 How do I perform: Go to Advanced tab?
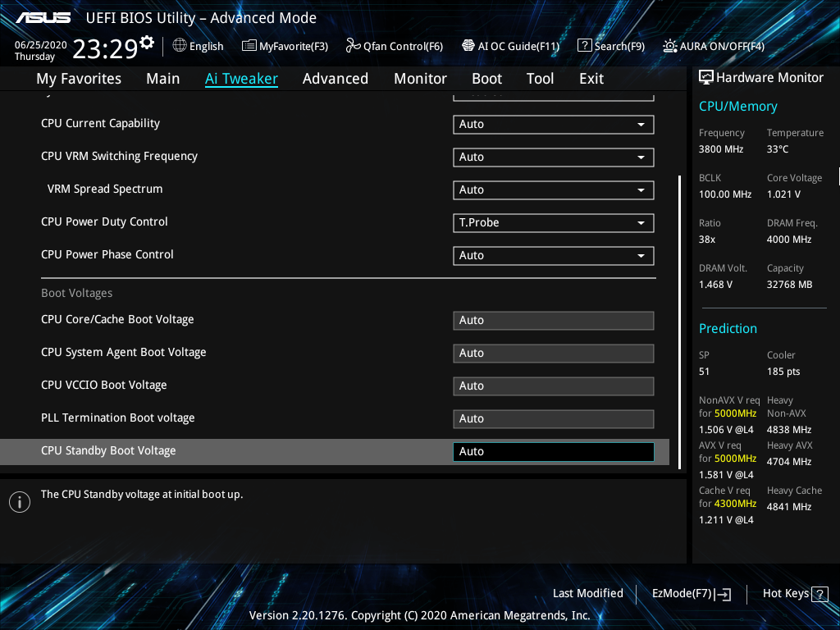coord(336,79)
